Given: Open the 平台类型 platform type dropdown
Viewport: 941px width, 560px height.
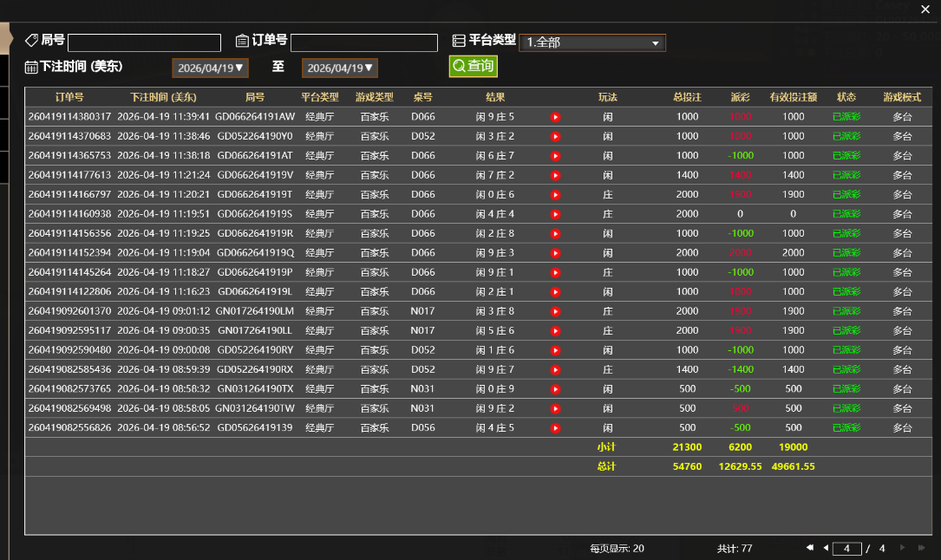Looking at the screenshot, I should (592, 42).
